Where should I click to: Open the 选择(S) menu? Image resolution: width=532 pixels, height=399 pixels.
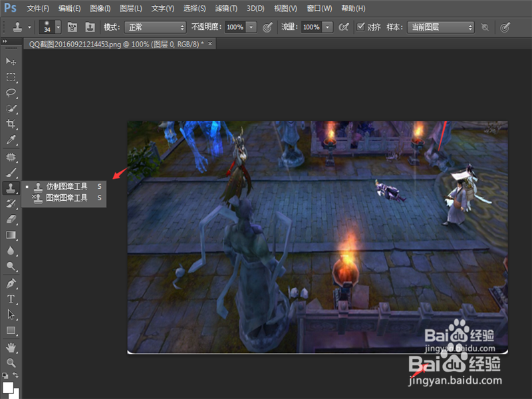pos(194,8)
